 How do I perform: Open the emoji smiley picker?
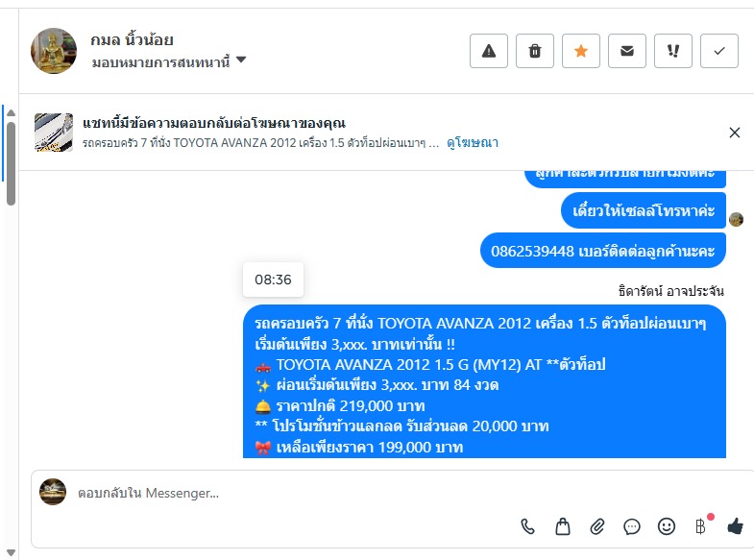pyautogui.click(x=667, y=525)
